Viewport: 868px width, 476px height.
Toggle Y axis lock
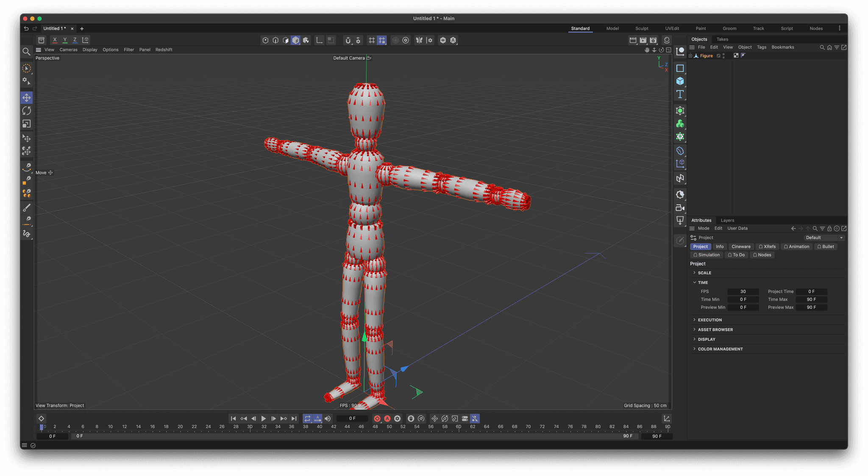pos(65,40)
